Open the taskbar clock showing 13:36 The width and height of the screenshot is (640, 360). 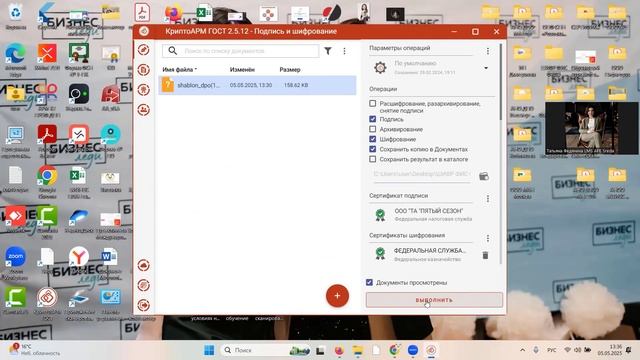[609, 350]
